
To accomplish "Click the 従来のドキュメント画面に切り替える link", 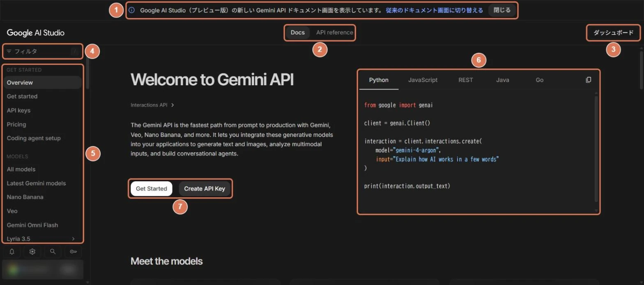I will [435, 10].
